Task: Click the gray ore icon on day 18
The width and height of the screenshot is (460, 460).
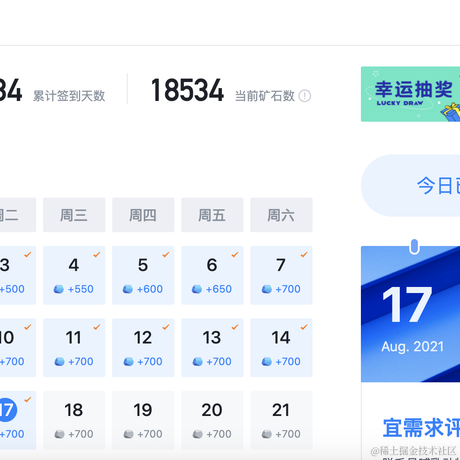Action: click(x=59, y=434)
